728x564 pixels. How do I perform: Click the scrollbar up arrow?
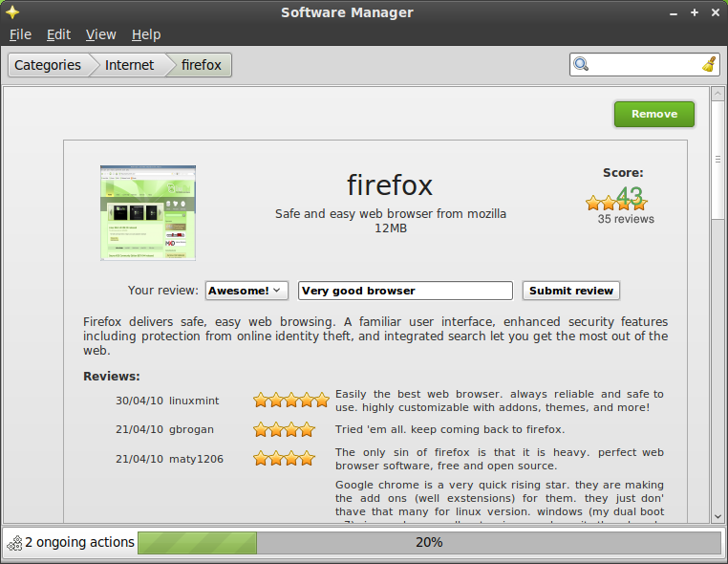point(717,94)
